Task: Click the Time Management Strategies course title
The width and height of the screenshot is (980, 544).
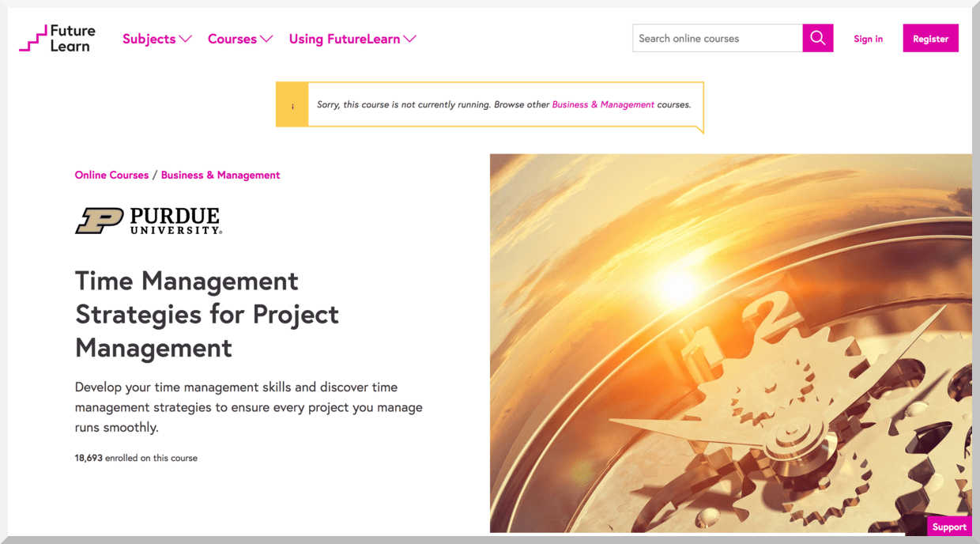Action: coord(207,314)
